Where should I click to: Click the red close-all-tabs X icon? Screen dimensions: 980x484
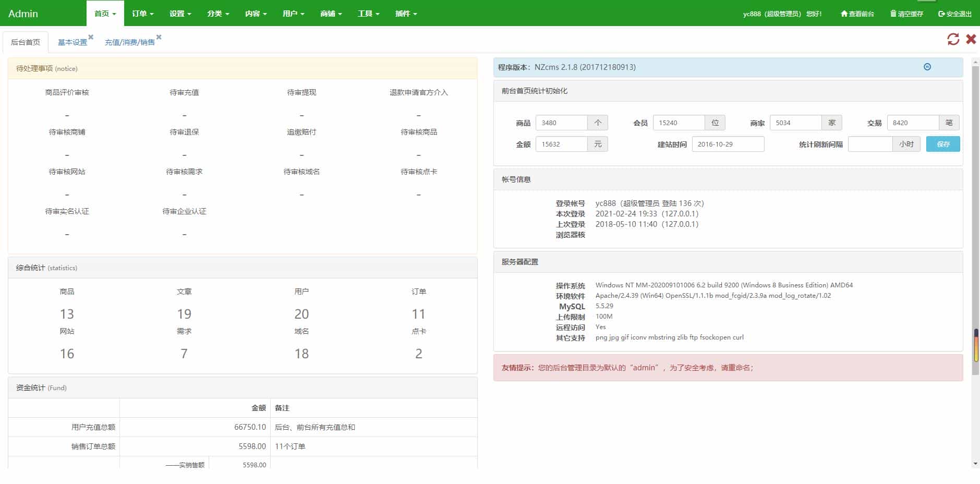tap(971, 39)
